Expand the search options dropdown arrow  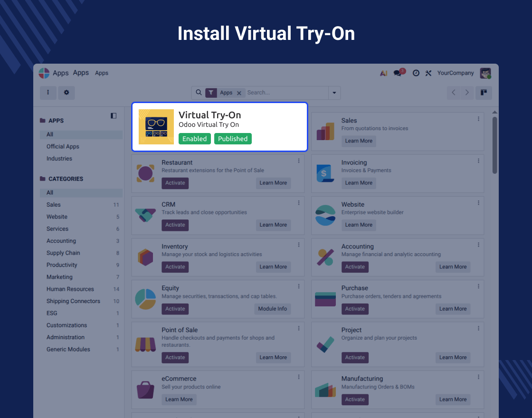334,93
